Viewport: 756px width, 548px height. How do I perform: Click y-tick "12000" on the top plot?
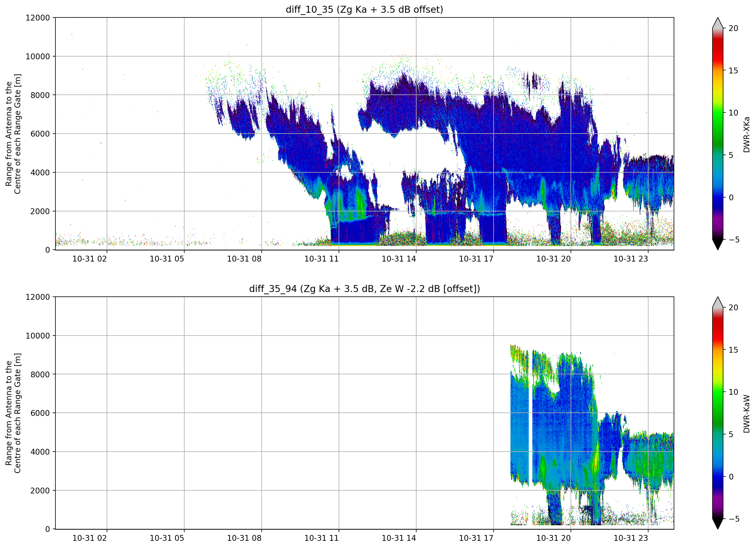pyautogui.click(x=38, y=18)
